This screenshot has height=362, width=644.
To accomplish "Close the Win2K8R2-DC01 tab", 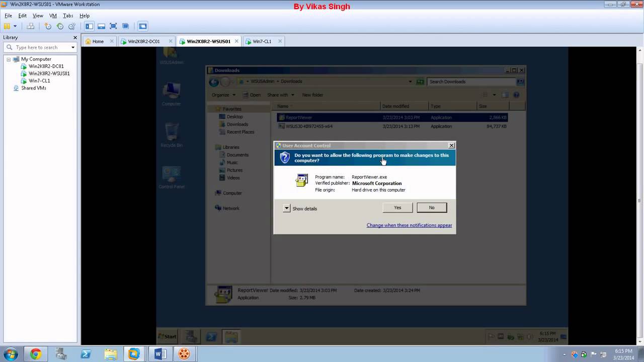I will tap(171, 41).
